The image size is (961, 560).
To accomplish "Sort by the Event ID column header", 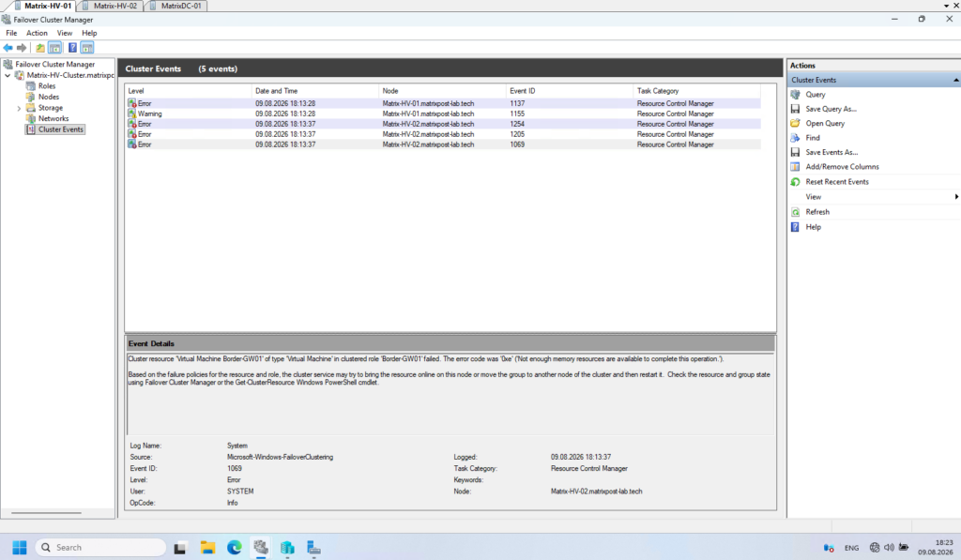I will click(570, 91).
